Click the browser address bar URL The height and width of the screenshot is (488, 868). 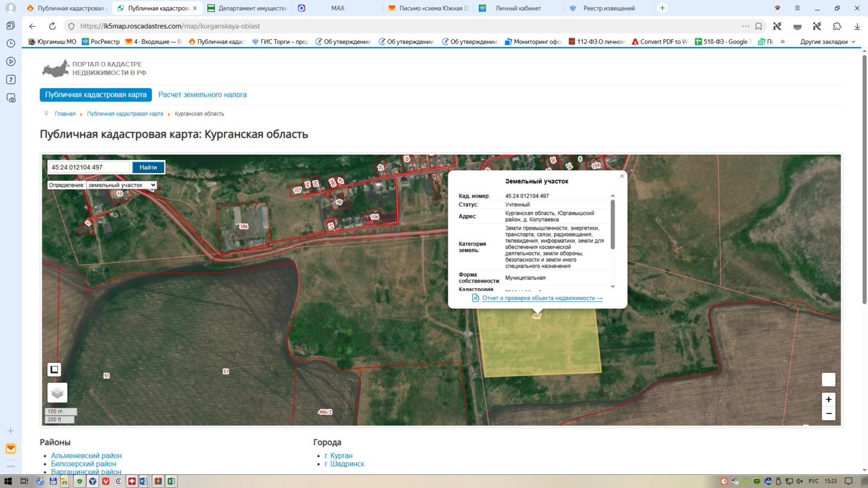(170, 26)
